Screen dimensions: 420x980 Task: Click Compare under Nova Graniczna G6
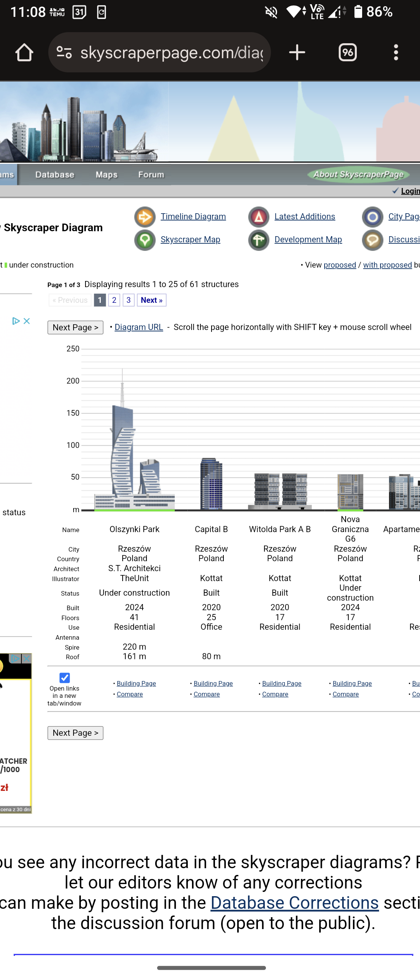[x=346, y=694]
